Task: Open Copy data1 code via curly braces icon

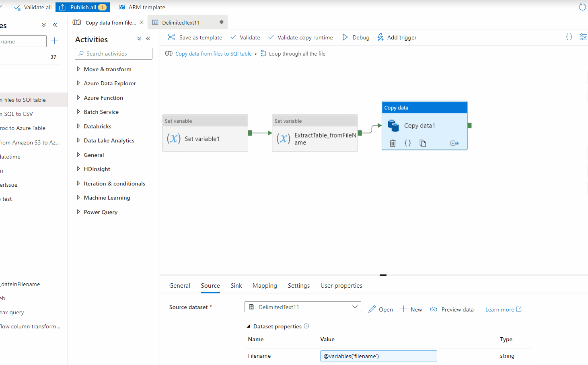Action: coord(407,143)
